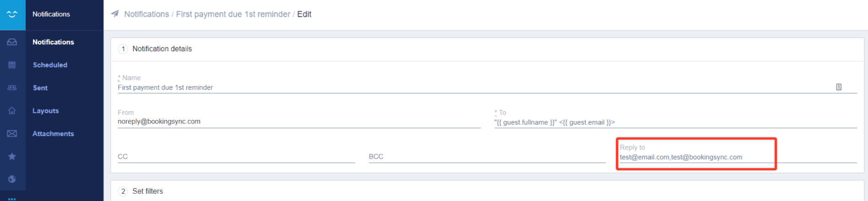
Task: Open the inbox icon in the sidebar
Action: [12, 42]
